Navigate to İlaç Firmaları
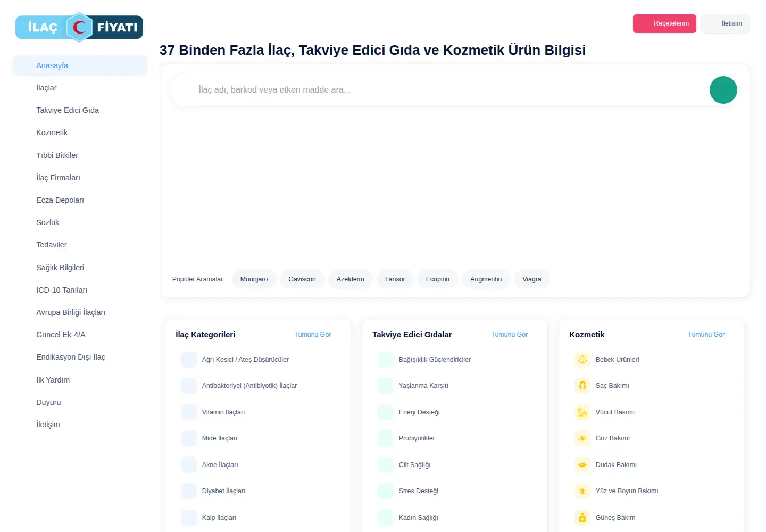 (x=80, y=178)
